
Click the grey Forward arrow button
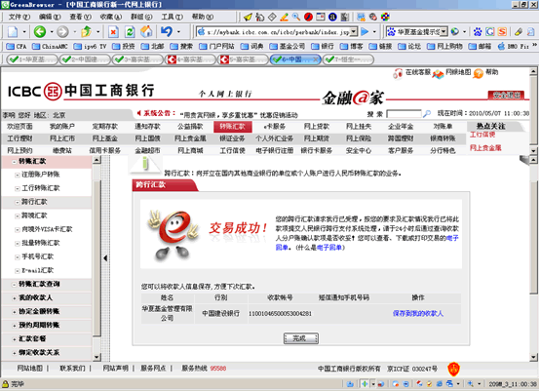click(x=62, y=31)
